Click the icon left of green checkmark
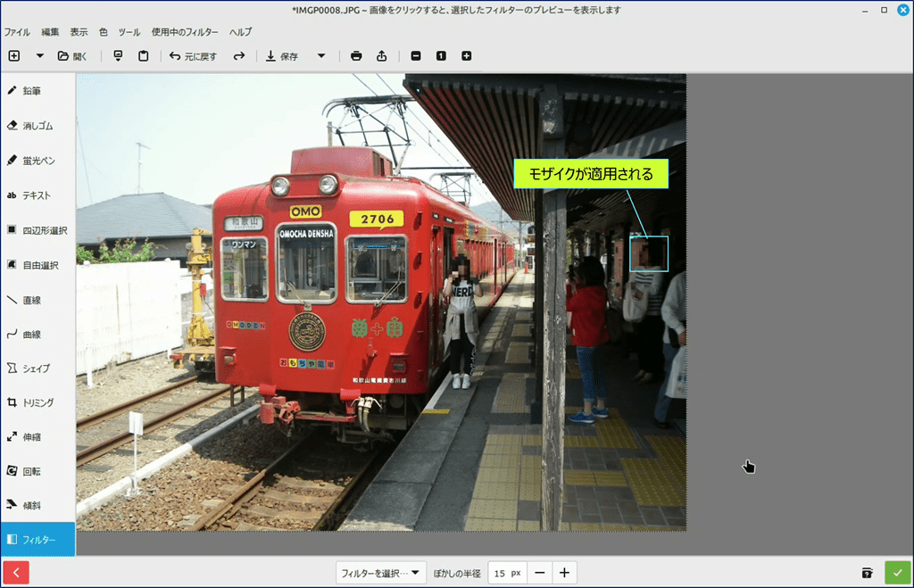This screenshot has width=914, height=588. tap(868, 573)
